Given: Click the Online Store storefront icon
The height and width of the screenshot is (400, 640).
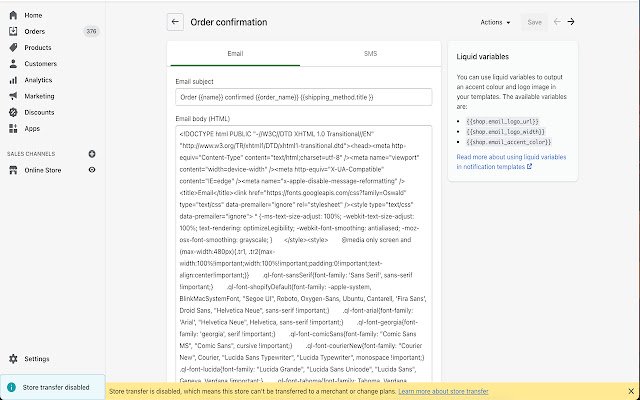Looking at the screenshot, I should coord(13,170).
